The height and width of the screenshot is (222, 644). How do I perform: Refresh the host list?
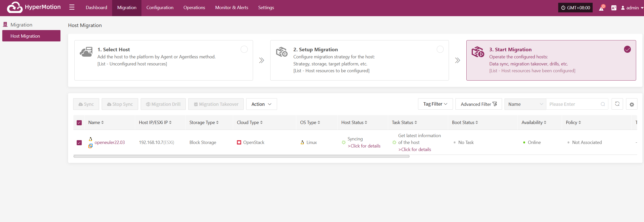(x=617, y=104)
